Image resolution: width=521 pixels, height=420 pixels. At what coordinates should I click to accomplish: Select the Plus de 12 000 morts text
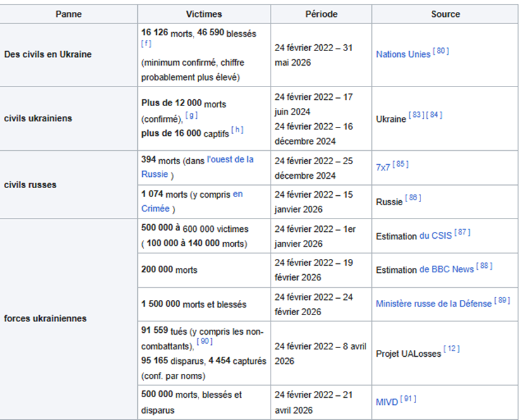click(184, 103)
